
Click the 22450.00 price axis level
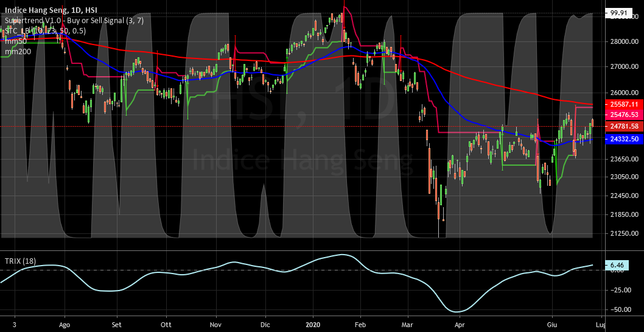point(625,196)
